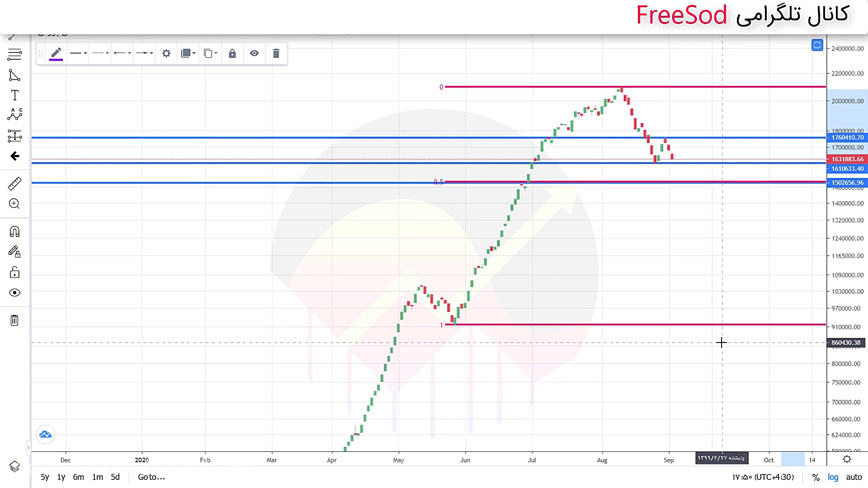
Task: Delete the selected drawing via the toolbar trash
Action: coord(276,53)
